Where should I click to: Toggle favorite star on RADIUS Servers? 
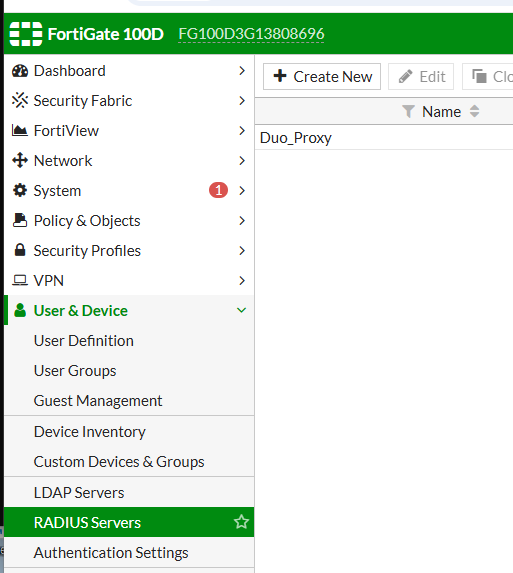(x=241, y=522)
